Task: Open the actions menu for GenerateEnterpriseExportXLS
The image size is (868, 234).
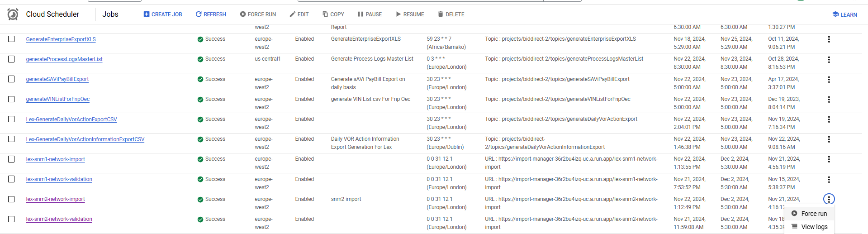Action: click(x=829, y=39)
